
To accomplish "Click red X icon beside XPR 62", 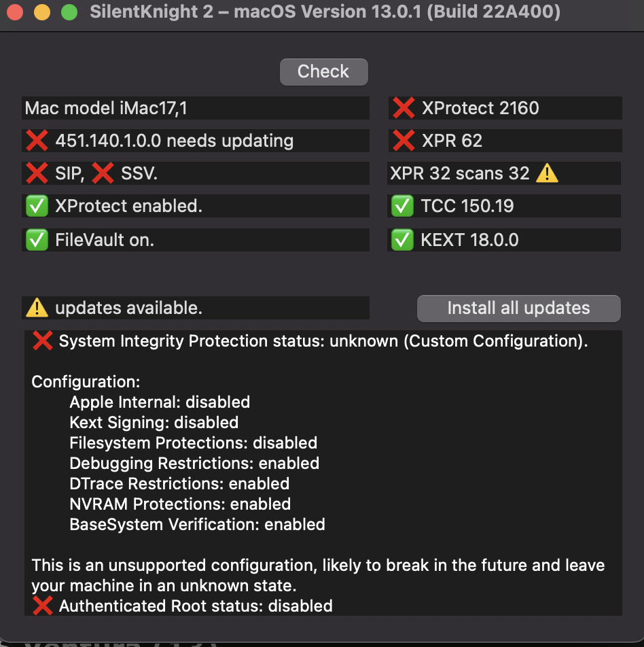I will tap(404, 141).
